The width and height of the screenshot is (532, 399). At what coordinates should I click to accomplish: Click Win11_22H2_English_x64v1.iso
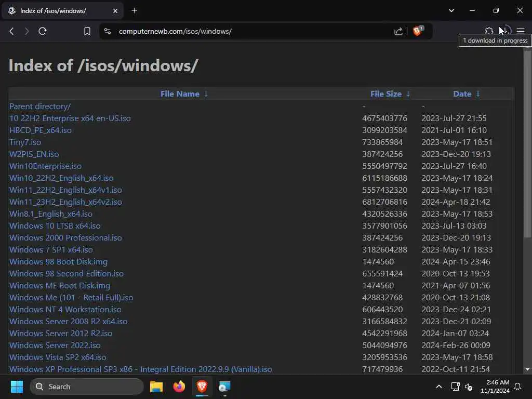tap(65, 190)
